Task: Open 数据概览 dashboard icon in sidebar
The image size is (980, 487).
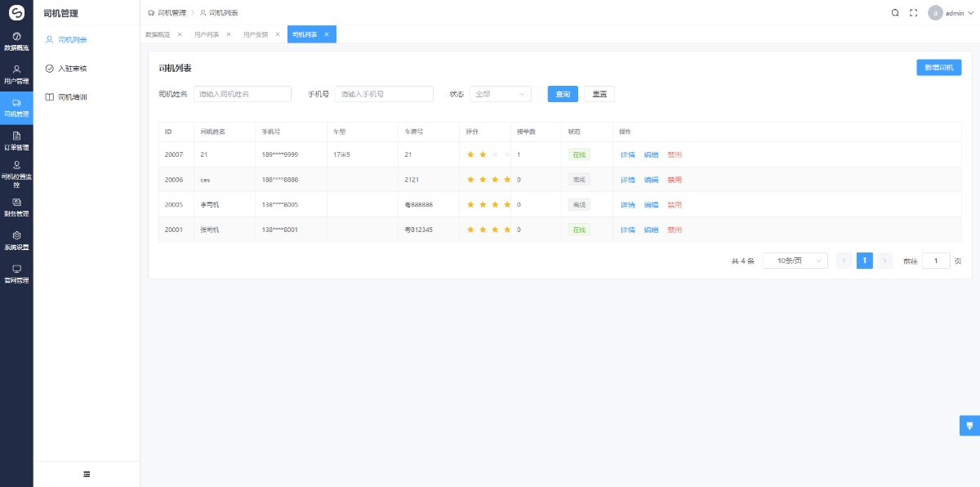Action: [16, 37]
